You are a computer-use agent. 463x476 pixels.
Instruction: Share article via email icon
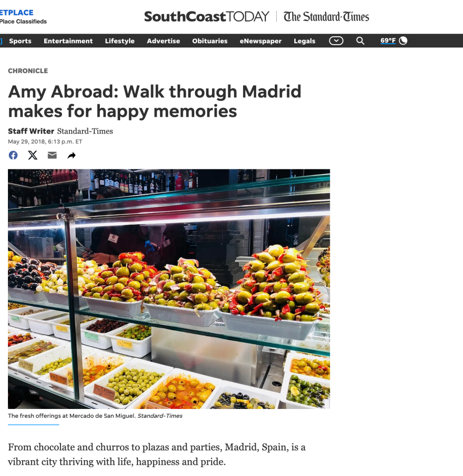pyautogui.click(x=52, y=155)
